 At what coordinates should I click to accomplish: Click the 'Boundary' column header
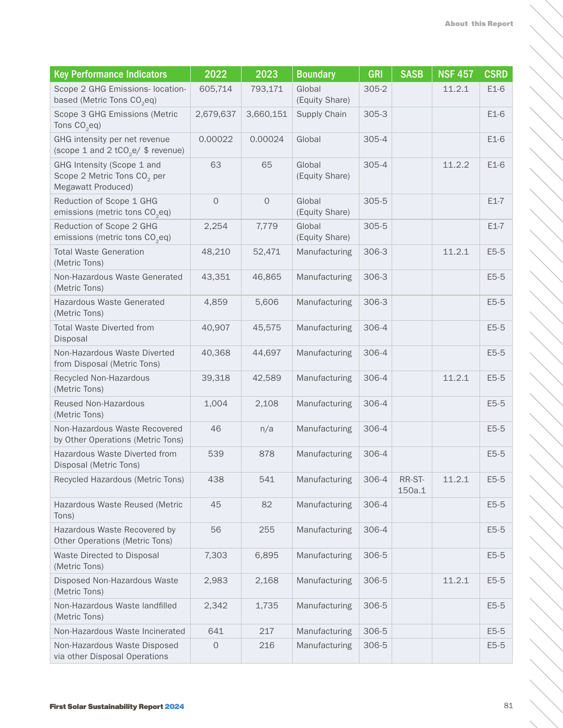316,74
